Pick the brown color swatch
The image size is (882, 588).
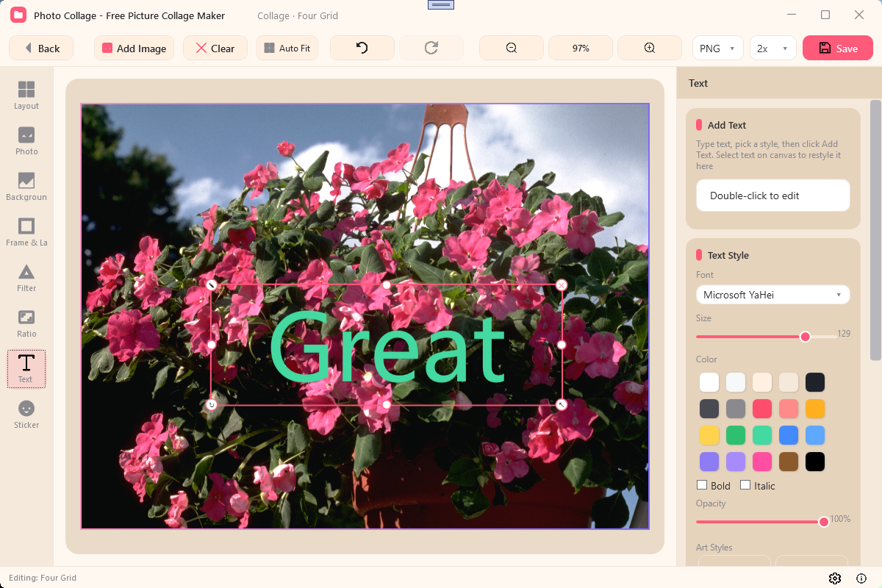789,462
